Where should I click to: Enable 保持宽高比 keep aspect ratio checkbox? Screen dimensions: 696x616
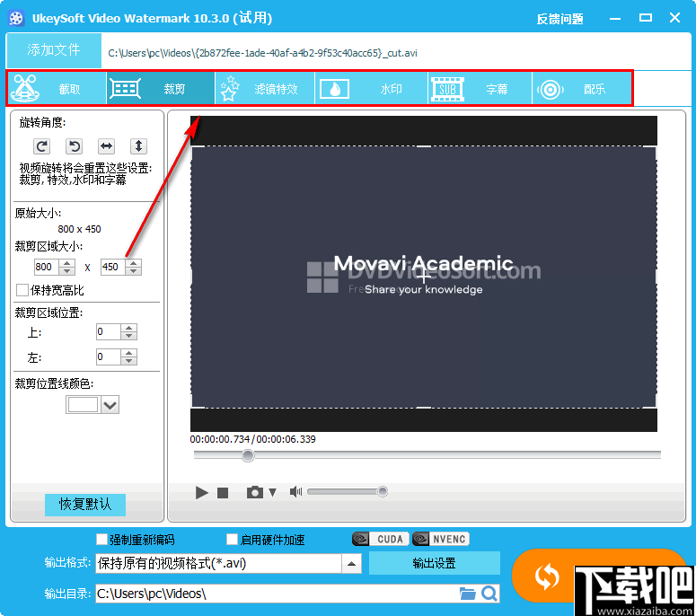coord(22,290)
